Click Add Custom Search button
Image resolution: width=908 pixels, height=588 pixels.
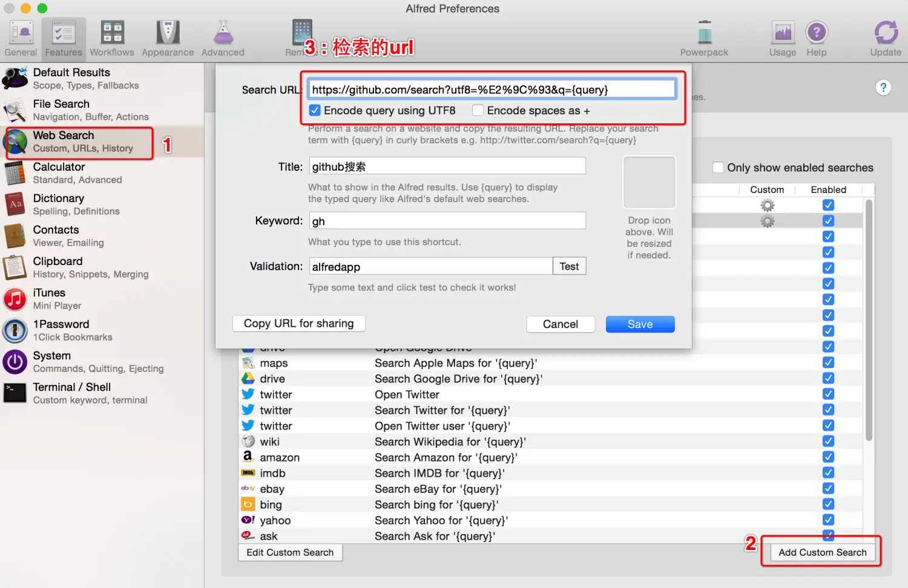[823, 552]
